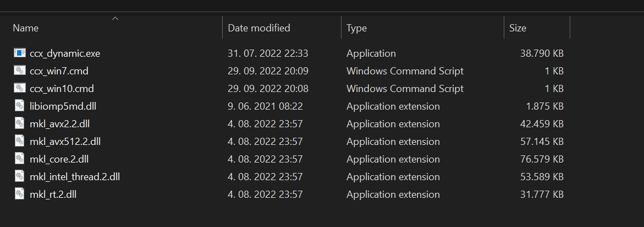The image size is (644, 227).
Task: Select the mkl_avx512.2.dll file icon
Action: 20,142
